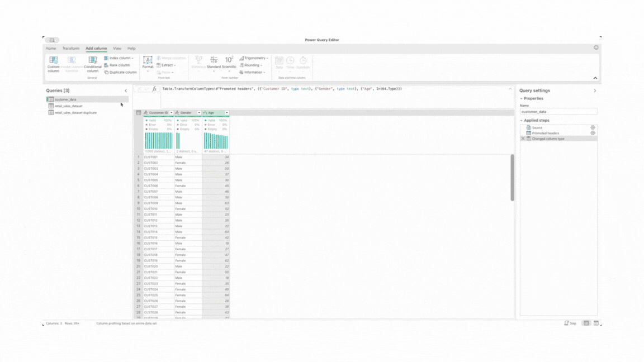Image resolution: width=644 pixels, height=362 pixels.
Task: Click Duplicate column in ribbon
Action: pos(120,72)
